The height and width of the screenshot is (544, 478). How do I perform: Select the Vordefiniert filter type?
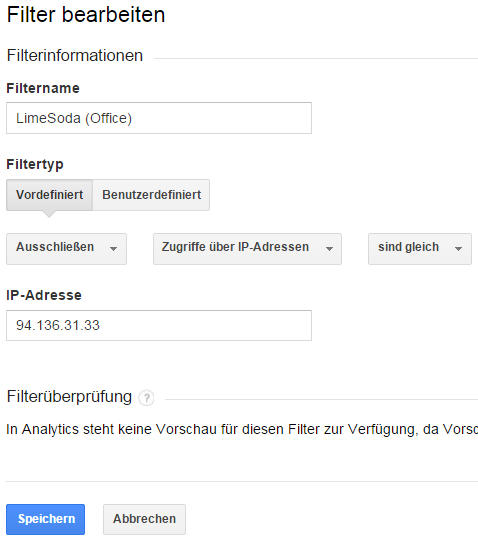[49, 195]
